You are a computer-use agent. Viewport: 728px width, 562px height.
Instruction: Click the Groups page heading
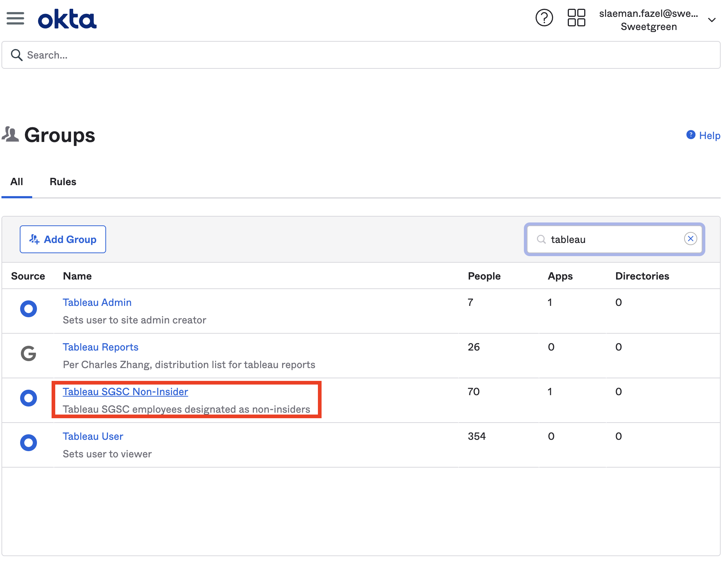(x=60, y=135)
